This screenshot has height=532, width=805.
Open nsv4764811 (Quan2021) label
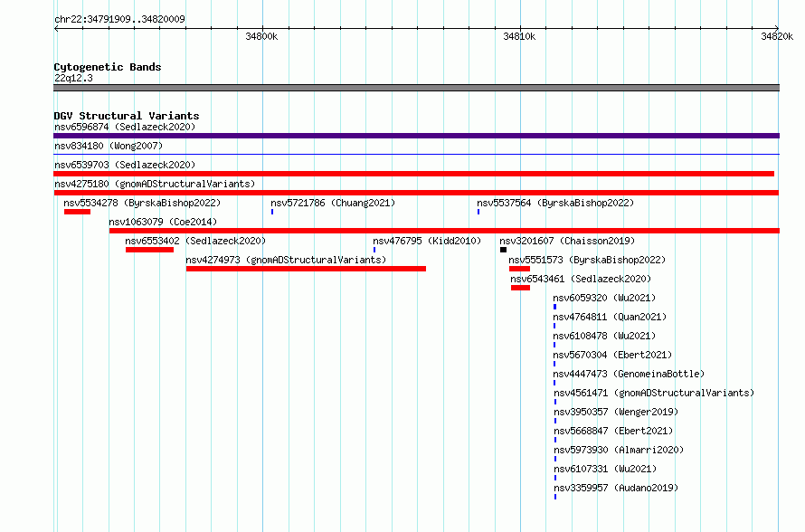(610, 317)
